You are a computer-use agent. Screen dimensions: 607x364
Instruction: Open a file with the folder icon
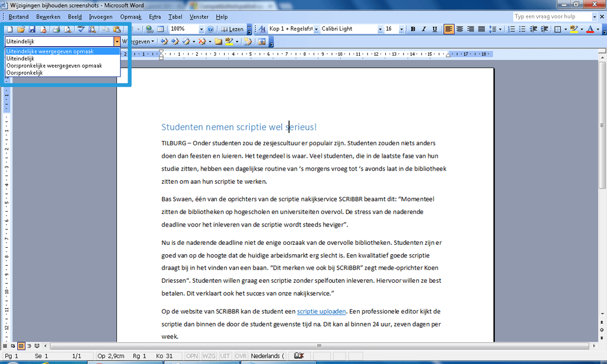[21, 29]
